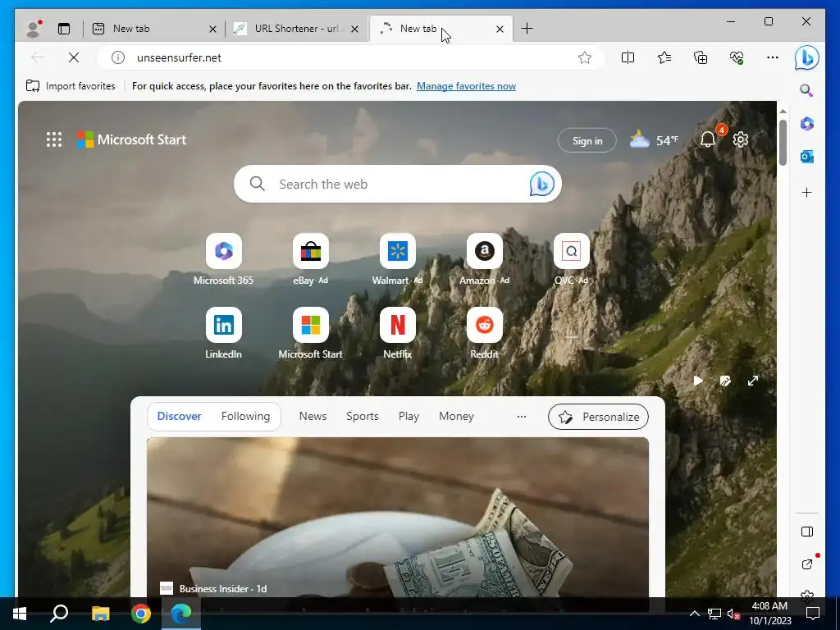
Task: Open the 54°F weather widget
Action: tap(654, 140)
